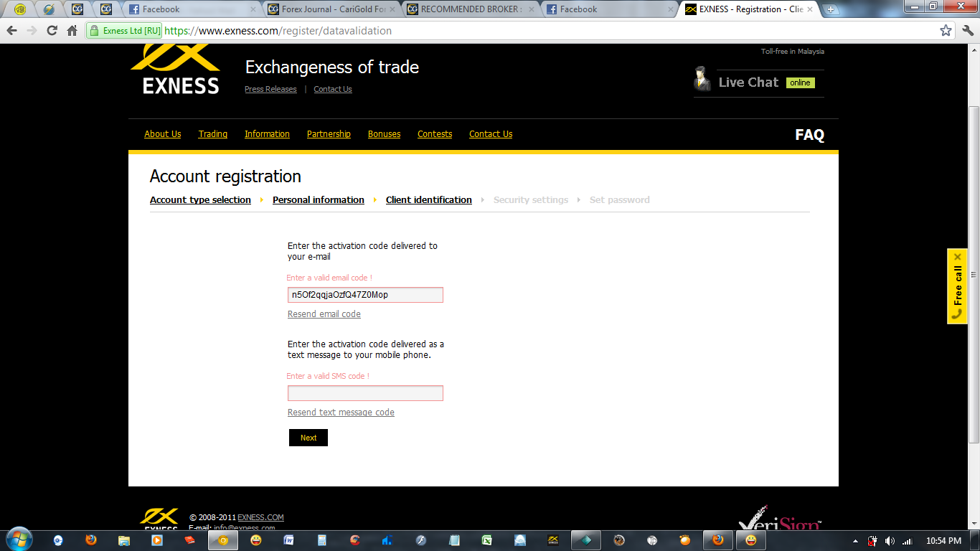Open Windows Explorer from the taskbar
This screenshot has height=551, width=980.
point(124,540)
